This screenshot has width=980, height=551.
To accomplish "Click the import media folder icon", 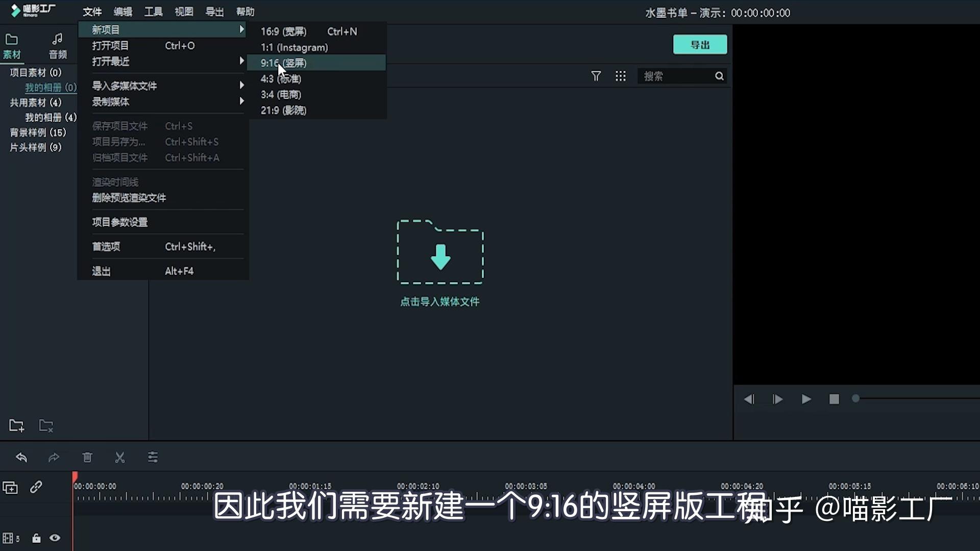I will coord(440,252).
